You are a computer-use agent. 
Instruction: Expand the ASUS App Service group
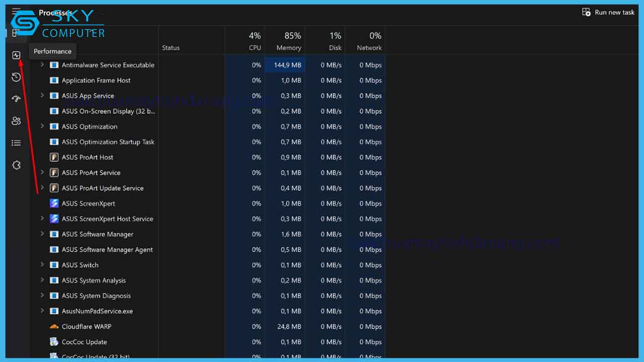point(42,96)
